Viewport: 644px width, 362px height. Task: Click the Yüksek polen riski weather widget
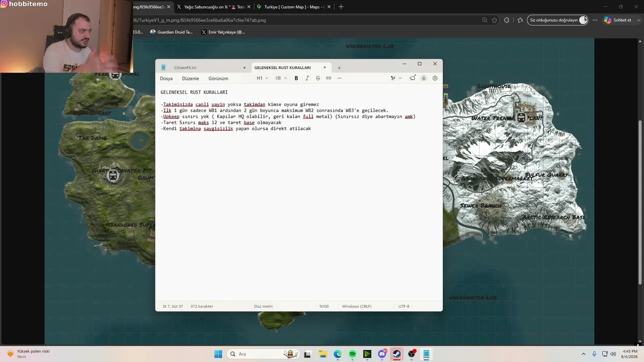pyautogui.click(x=29, y=354)
